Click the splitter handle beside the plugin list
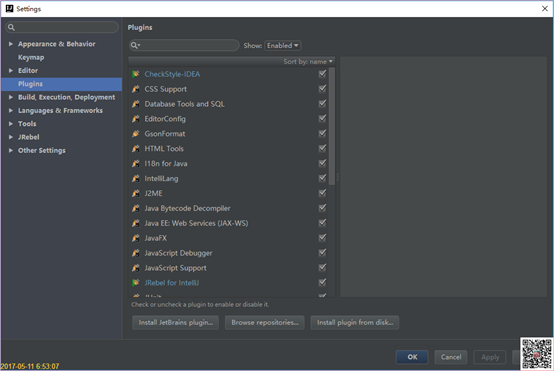 pos(337,177)
